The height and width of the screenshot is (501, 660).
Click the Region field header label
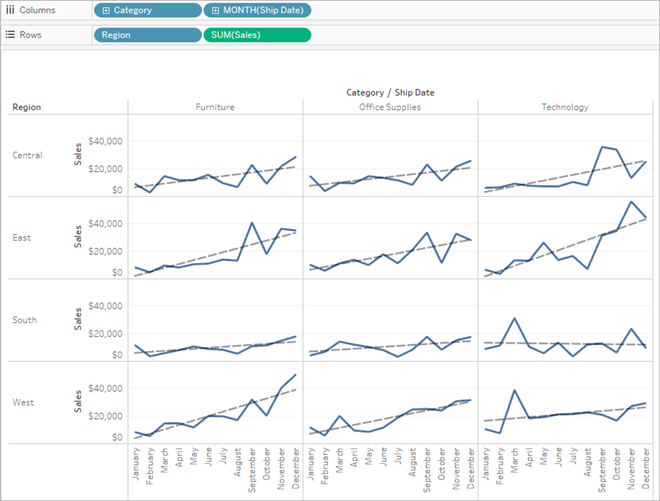(x=27, y=107)
